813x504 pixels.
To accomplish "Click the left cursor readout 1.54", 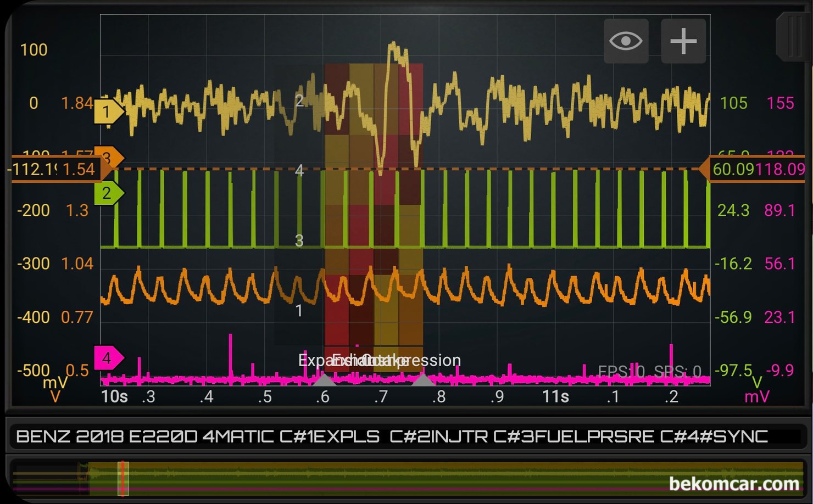I will click(79, 169).
